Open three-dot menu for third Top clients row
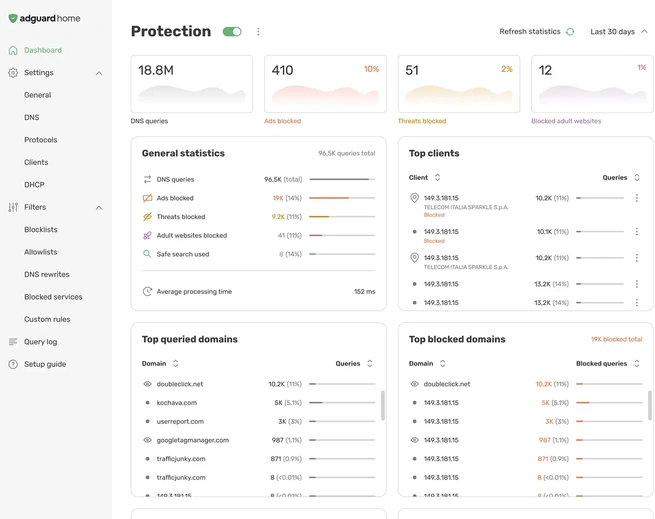Viewport: 655px width, 519px height. click(637, 258)
